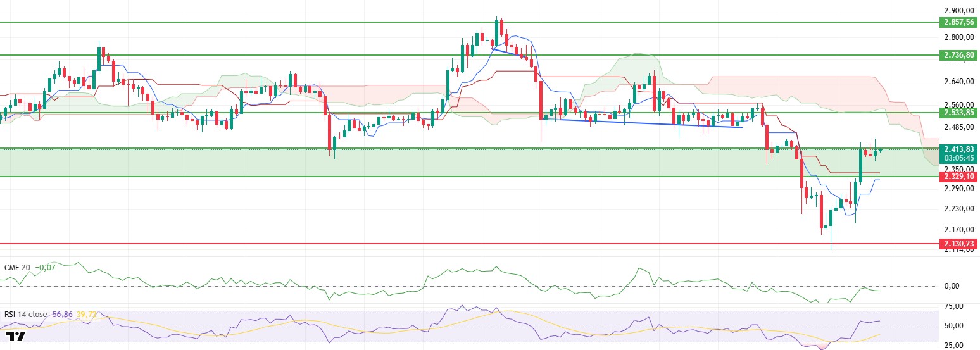Click the red 2.130,23 price label
Viewport: 980px width, 350px height.
[957, 243]
